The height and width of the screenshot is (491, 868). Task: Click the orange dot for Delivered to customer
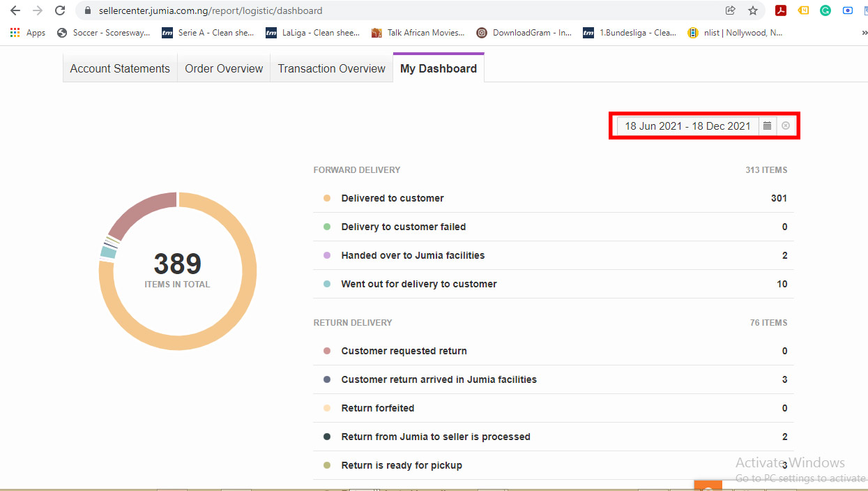point(327,198)
